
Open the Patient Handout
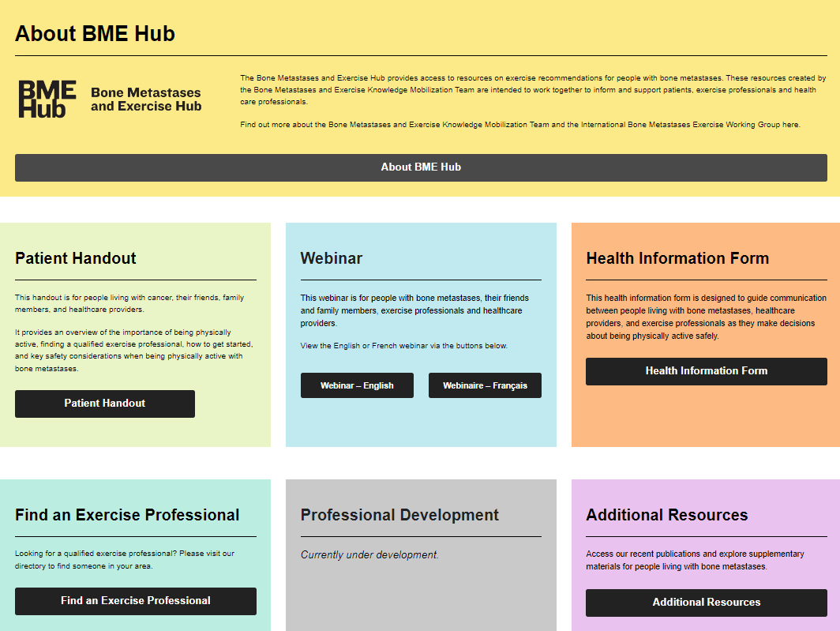(104, 404)
